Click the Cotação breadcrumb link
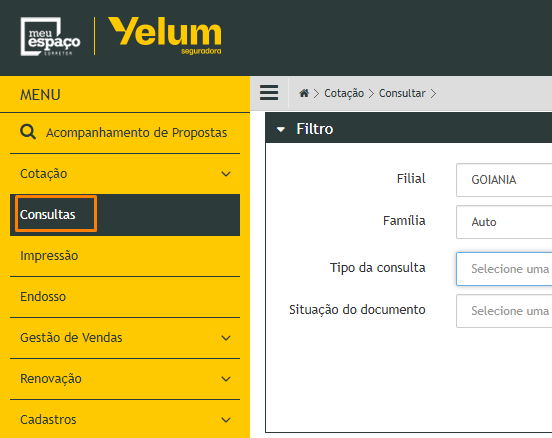Image resolution: width=552 pixels, height=438 pixels. (344, 93)
